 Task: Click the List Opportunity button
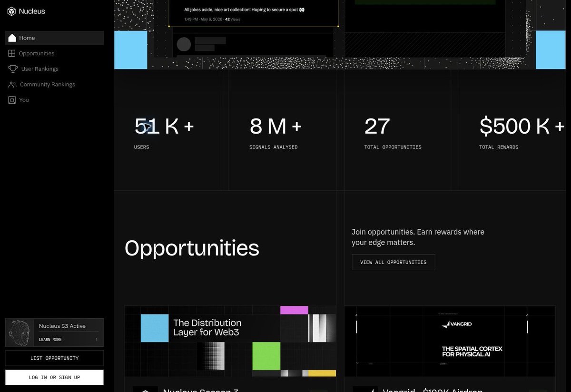point(54,358)
